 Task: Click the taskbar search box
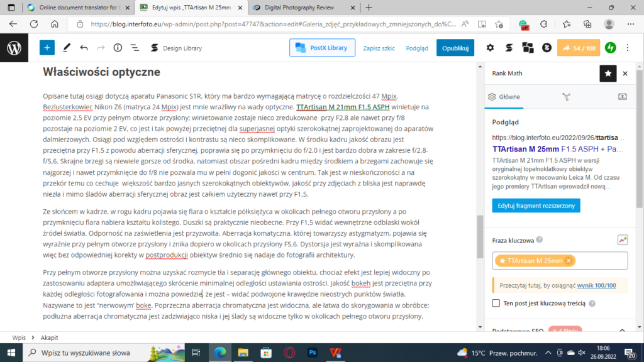105,353
